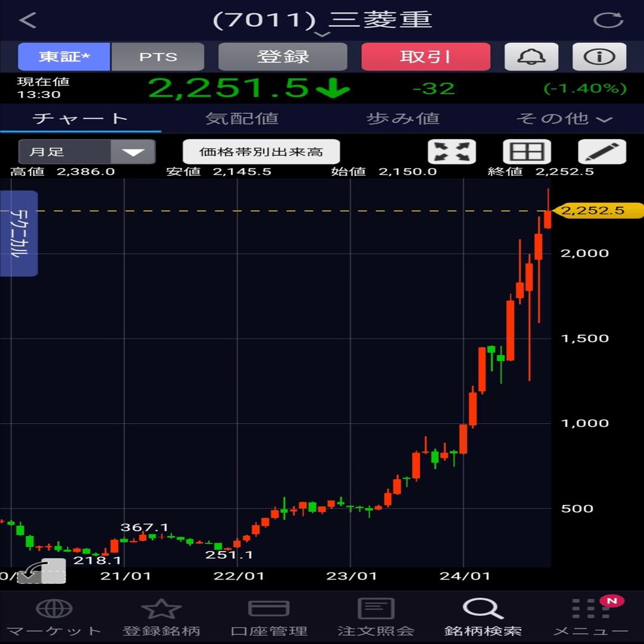Activate the pencil drawing tool
Screen dimensions: 644x644
[x=602, y=151]
